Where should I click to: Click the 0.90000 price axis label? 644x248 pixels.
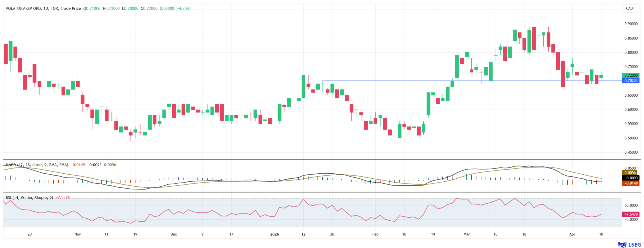tap(631, 24)
